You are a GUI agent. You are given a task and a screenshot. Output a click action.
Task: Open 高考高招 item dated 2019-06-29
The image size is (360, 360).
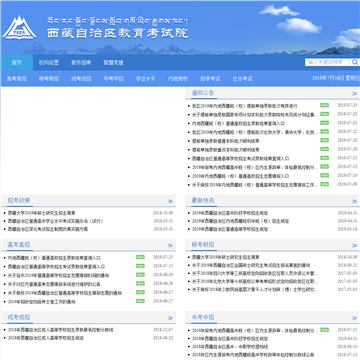tap(54, 284)
